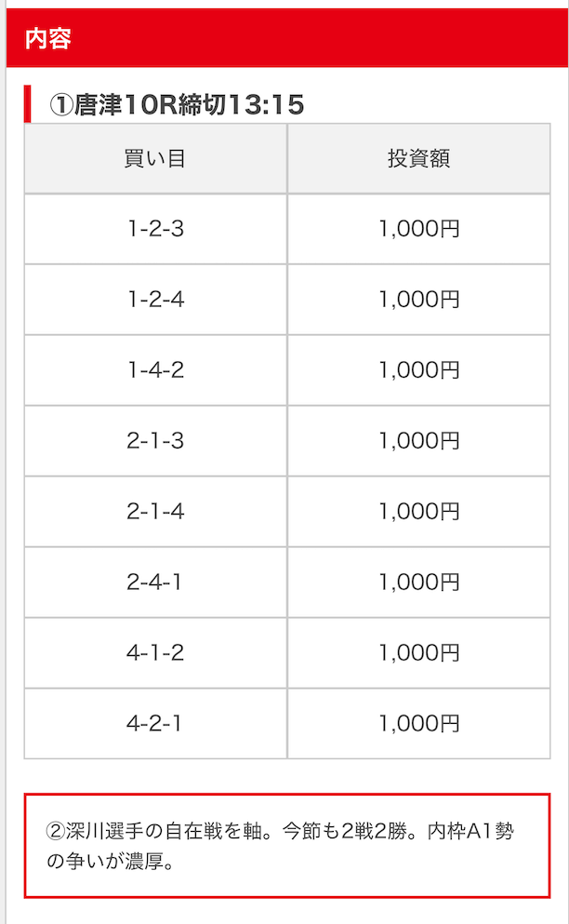Select the 2-1-3 bet combination cell
The image size is (569, 924).
(155, 441)
